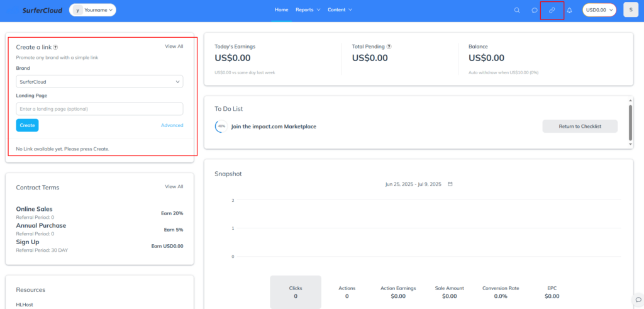Click the SurferCloud logo
Viewport: 644px width, 309px height.
[x=42, y=10]
